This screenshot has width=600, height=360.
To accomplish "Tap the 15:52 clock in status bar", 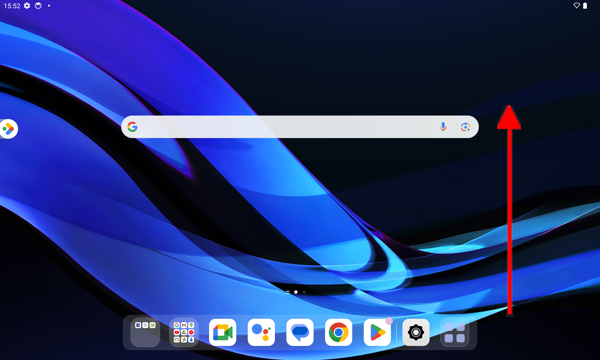I will (x=12, y=6).
